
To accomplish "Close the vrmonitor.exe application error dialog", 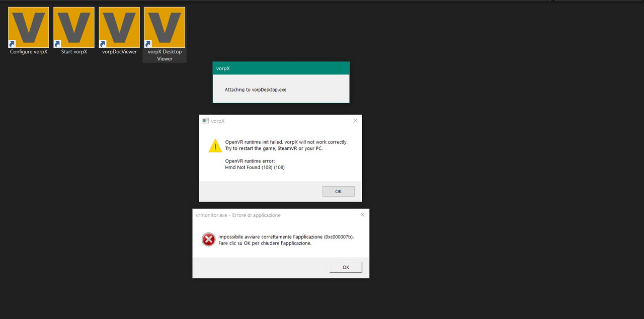I will 363,215.
